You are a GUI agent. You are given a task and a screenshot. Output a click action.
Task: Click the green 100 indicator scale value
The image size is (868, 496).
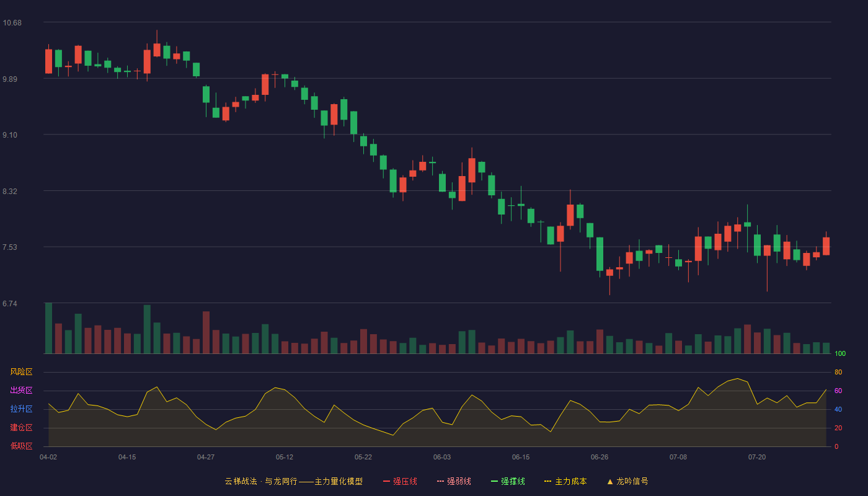coord(840,353)
